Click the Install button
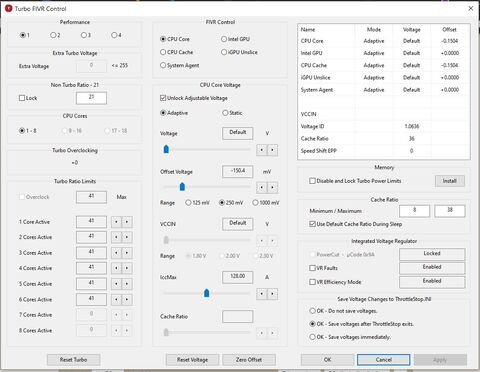 point(450,181)
